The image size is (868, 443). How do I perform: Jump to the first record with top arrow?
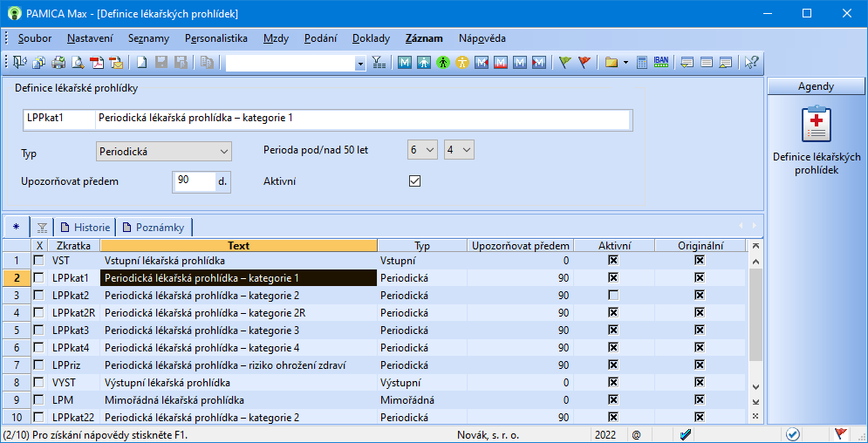[756, 246]
